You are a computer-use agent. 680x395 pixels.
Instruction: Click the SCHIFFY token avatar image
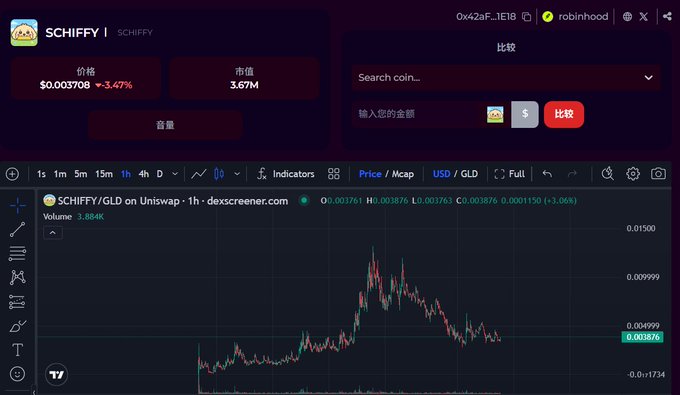pyautogui.click(x=24, y=33)
